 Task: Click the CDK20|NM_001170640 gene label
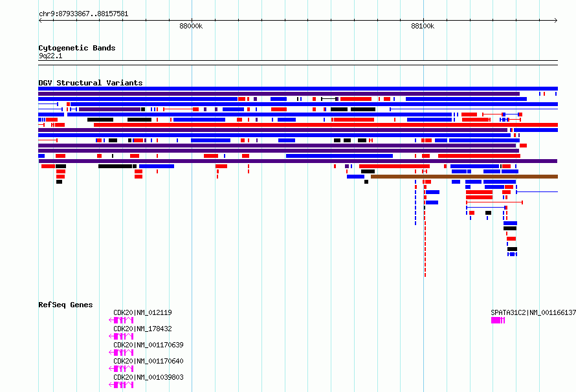coord(148,361)
